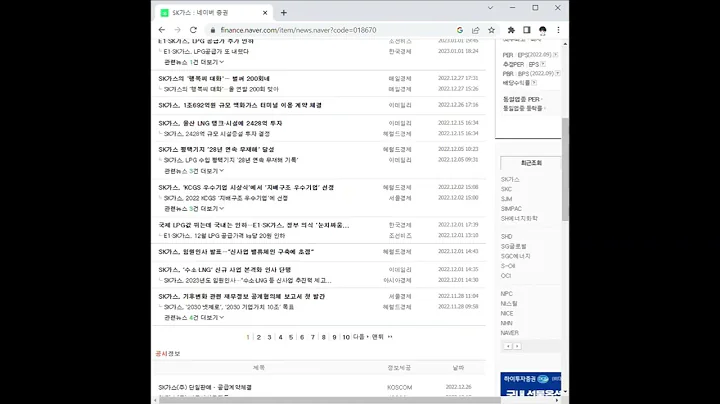Open SJM in recently viewed list
This screenshot has width=720, height=404.
coord(506,199)
